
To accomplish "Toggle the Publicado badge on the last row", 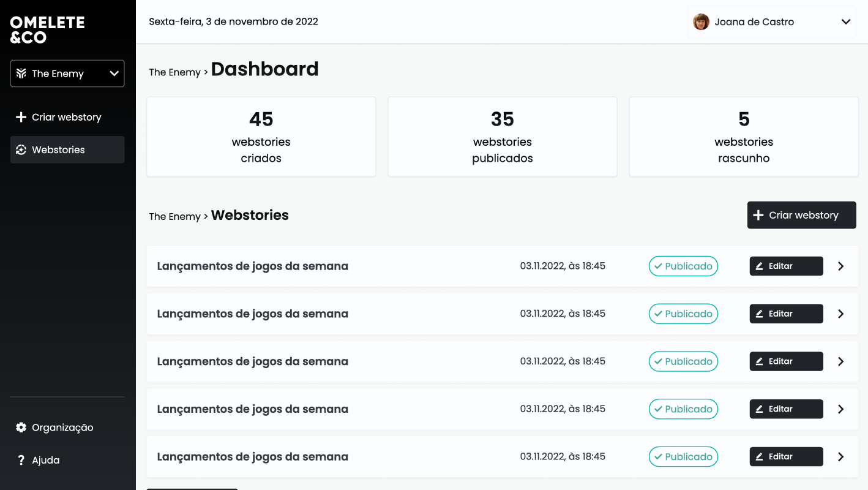I will 683,456.
